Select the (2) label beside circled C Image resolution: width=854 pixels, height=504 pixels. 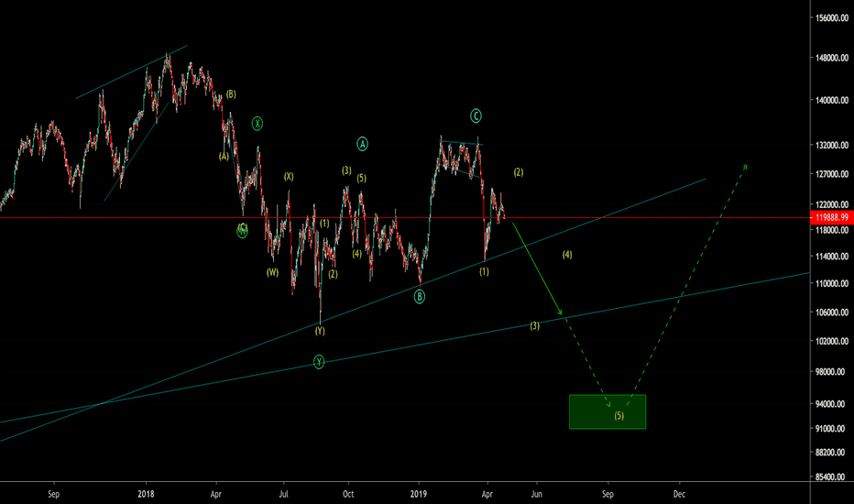point(519,172)
